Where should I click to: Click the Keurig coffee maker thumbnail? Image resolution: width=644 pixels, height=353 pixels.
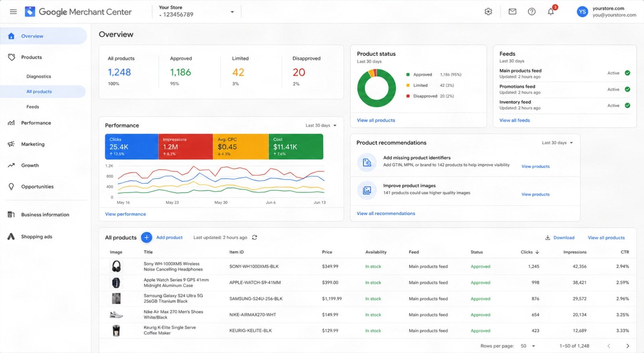116,330
